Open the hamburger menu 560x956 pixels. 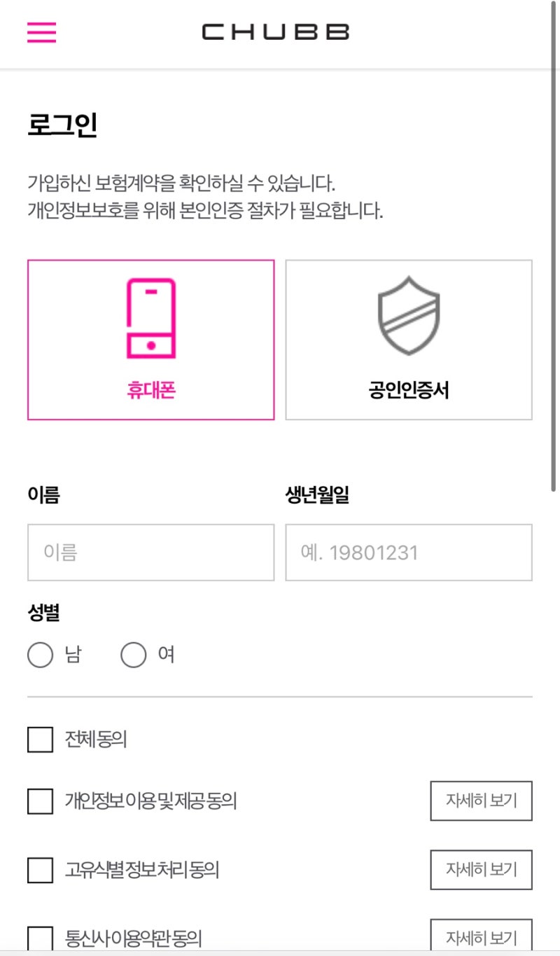[41, 32]
